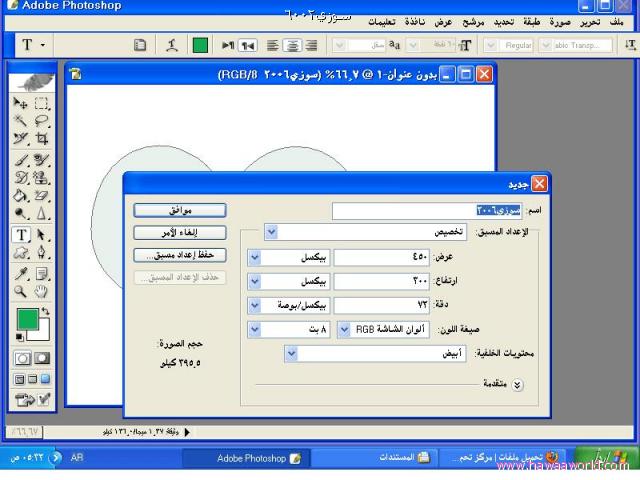The height and width of the screenshot is (480, 640).
Task: Expand the advanced متقدمة section
Action: (518, 383)
